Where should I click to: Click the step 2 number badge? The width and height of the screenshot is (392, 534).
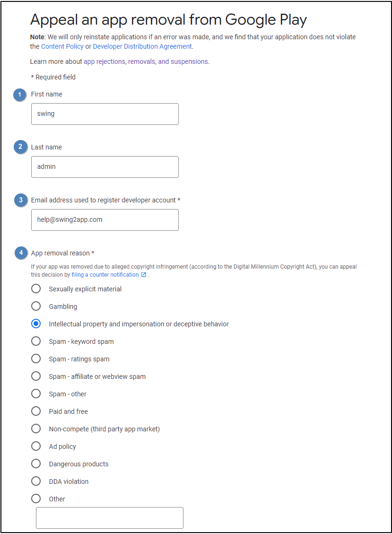point(20,147)
